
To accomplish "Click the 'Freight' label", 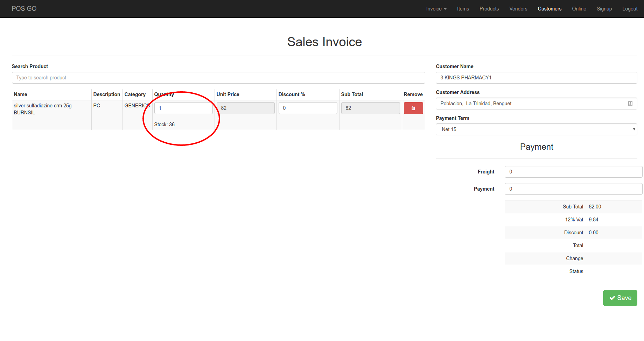I will pyautogui.click(x=486, y=172).
